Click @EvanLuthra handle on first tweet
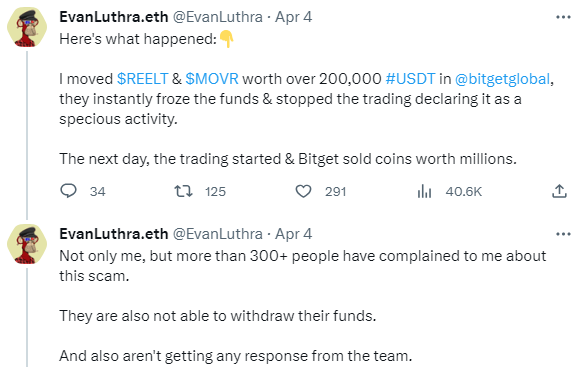581x367 pixels. tap(218, 17)
